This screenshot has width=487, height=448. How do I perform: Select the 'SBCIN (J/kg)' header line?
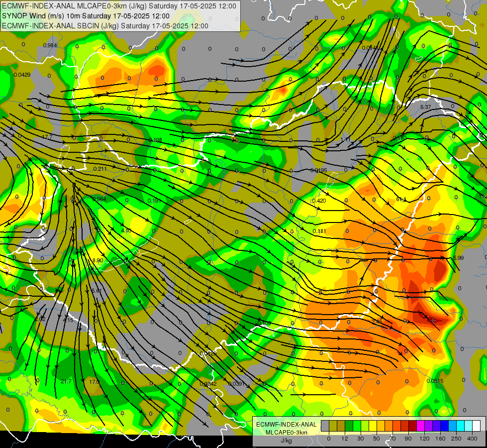[x=105, y=26]
